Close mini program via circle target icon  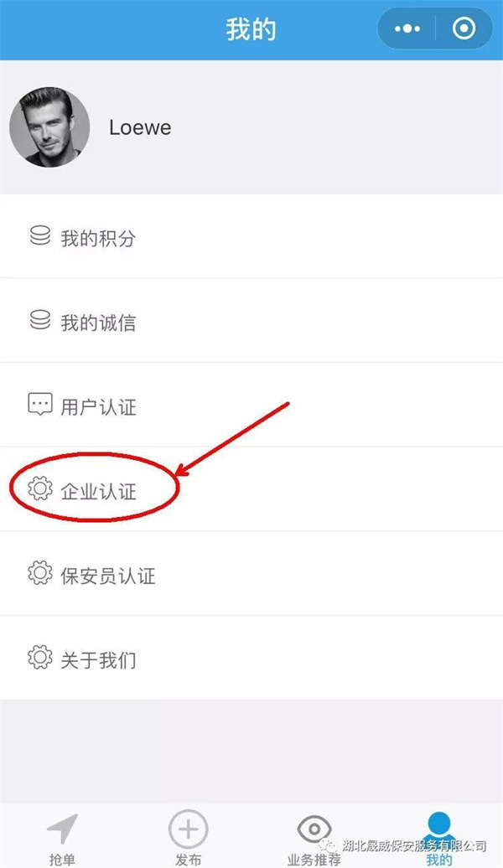pyautogui.click(x=464, y=28)
